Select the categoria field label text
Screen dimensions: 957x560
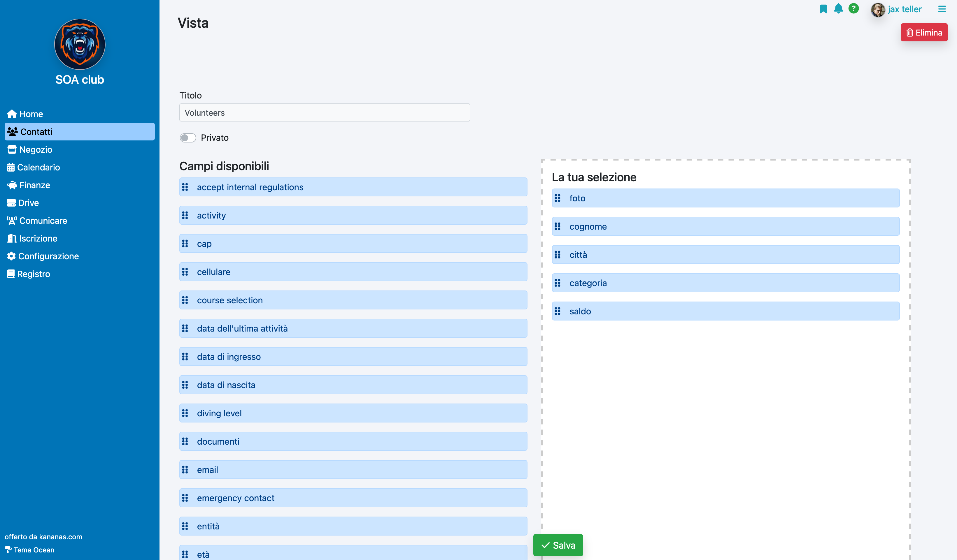coord(588,283)
